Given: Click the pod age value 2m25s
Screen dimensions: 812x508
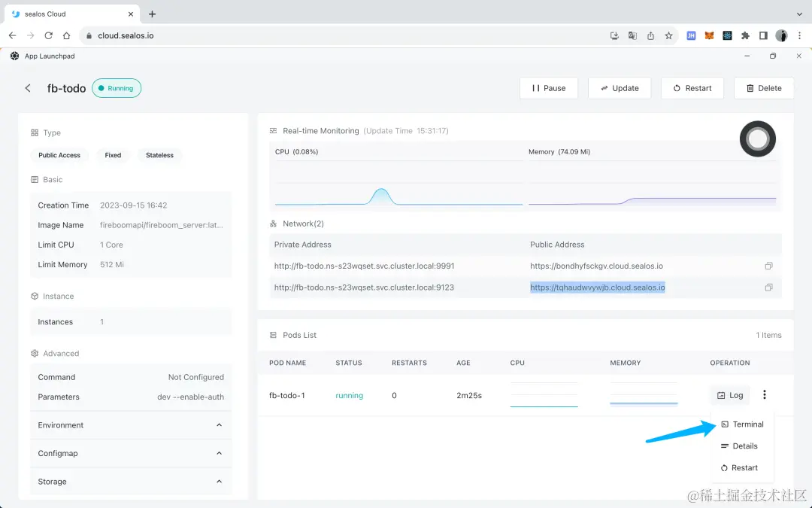Looking at the screenshot, I should click(x=469, y=396).
